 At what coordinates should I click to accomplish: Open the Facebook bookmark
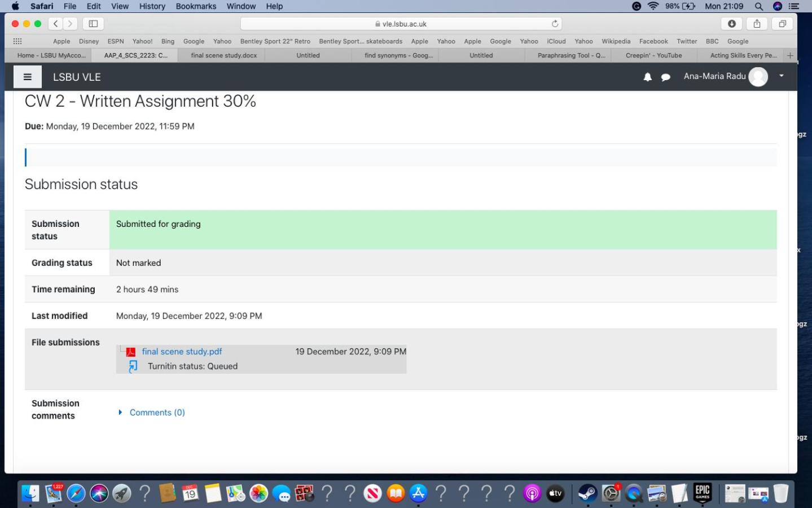point(653,41)
